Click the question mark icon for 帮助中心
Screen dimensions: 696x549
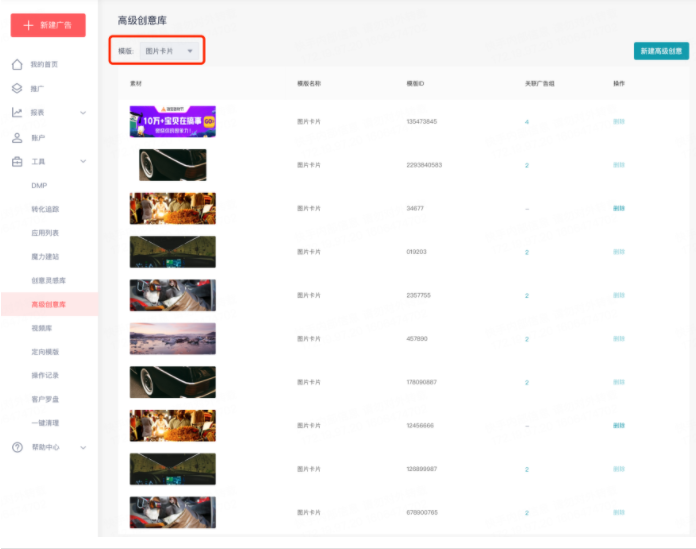click(x=17, y=447)
